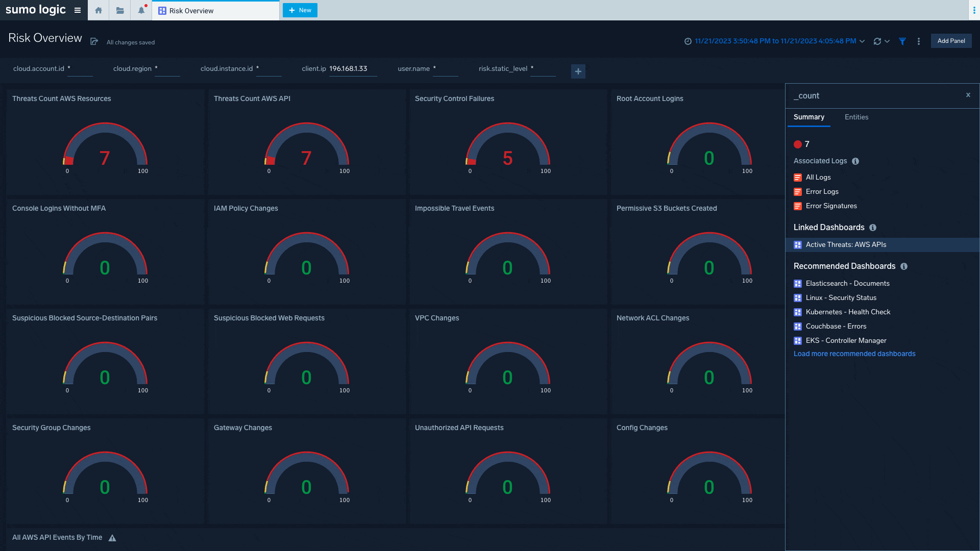Screen dimensions: 980x551
Task: Click the sumo logic logo
Action: coord(35,10)
